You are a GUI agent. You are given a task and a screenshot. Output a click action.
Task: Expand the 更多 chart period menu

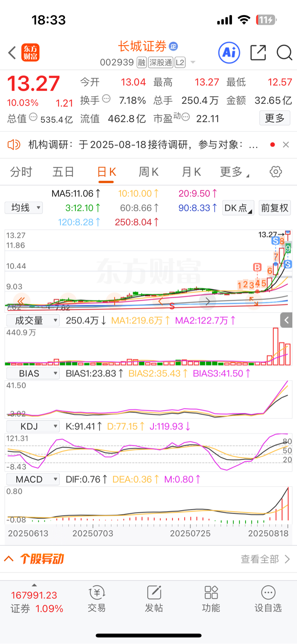tap(234, 172)
